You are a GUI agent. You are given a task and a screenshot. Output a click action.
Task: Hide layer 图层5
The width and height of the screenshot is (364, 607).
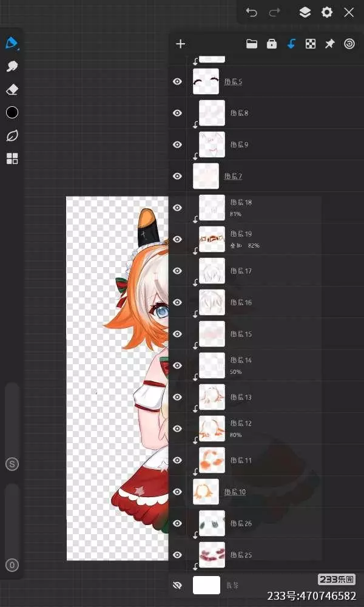pyautogui.click(x=178, y=82)
